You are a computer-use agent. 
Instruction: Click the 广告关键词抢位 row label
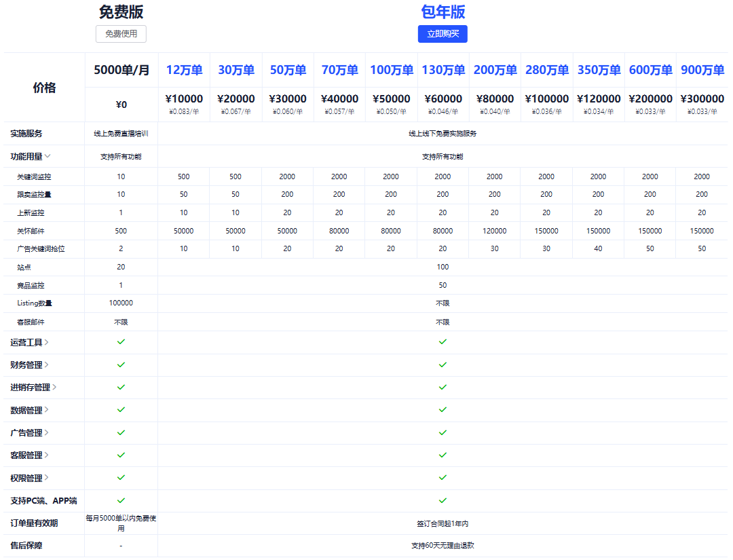tap(41, 248)
